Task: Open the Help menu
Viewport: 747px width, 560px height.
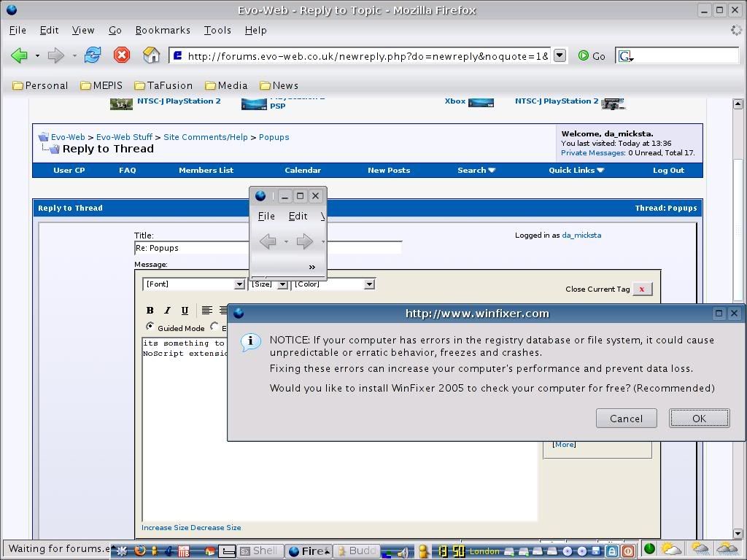Action: (256, 31)
